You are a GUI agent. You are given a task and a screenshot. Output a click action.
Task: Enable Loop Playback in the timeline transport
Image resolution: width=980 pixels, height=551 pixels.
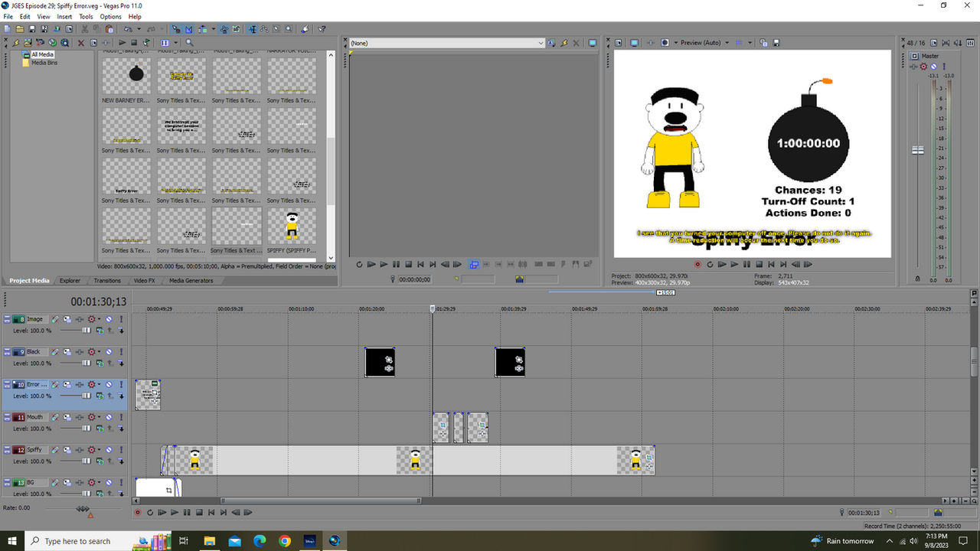[x=150, y=512]
